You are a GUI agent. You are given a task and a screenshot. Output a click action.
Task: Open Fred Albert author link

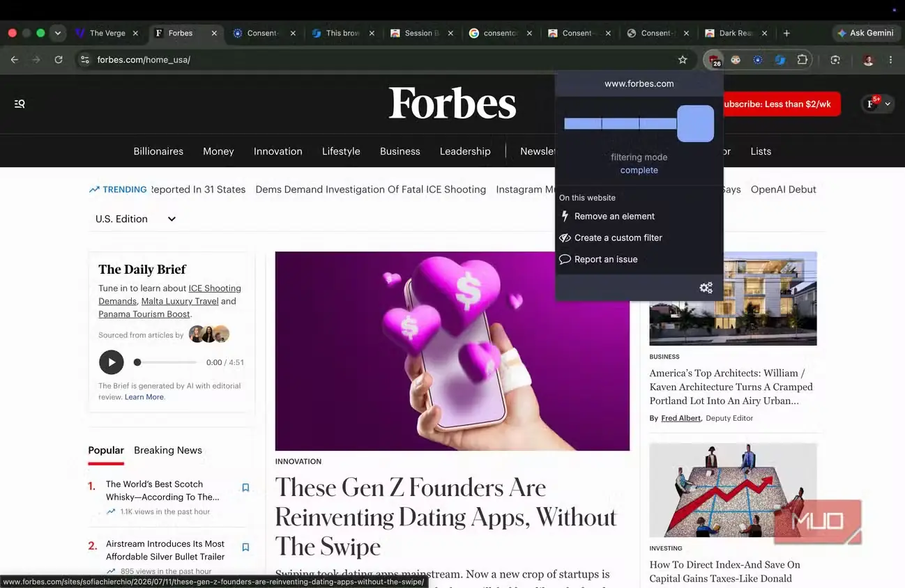[x=681, y=418]
